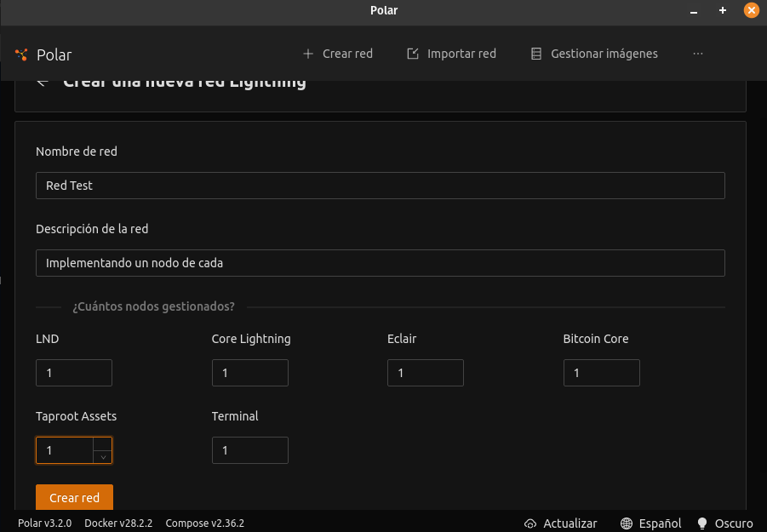The image size is (767, 532).
Task: Click the Nombre de red text field
Action: click(x=380, y=186)
